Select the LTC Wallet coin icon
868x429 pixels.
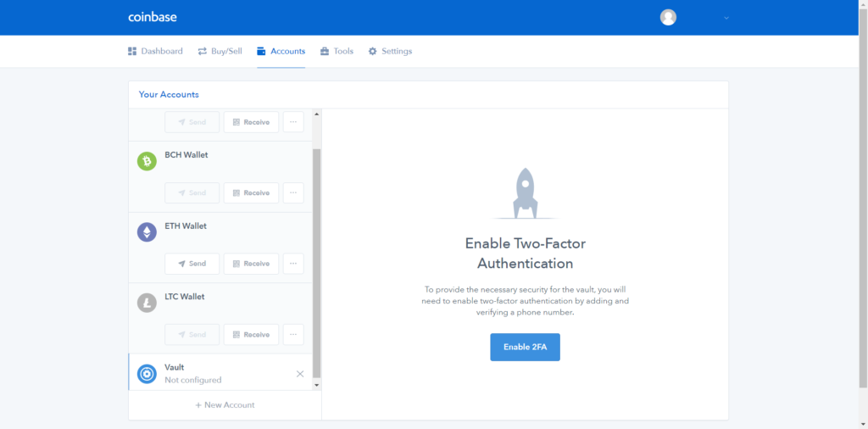pyautogui.click(x=147, y=303)
